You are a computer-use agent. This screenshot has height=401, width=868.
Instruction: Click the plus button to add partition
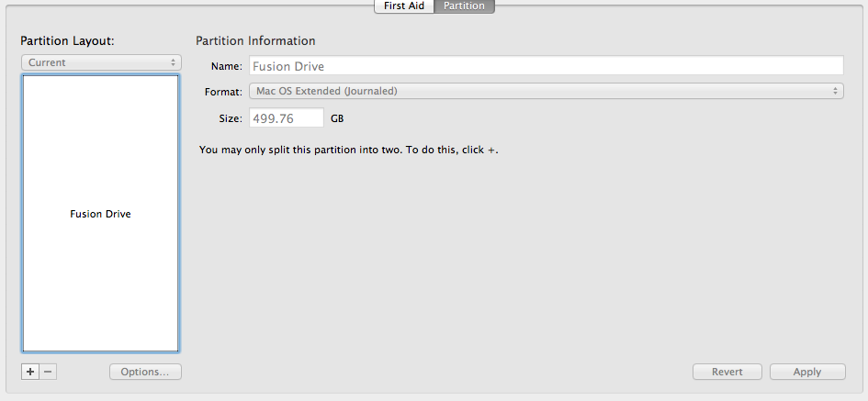point(30,372)
